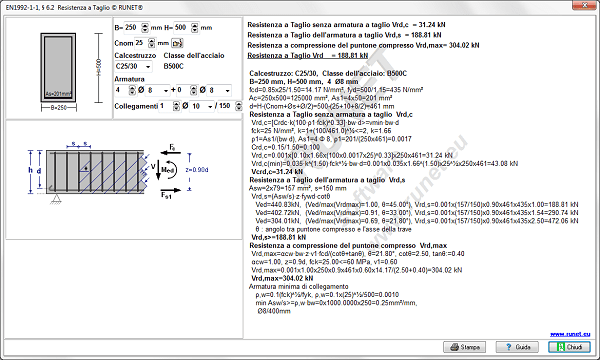
Task: Expand the Calcestruzzo C25/30 dropdown
Action: [x=133, y=67]
